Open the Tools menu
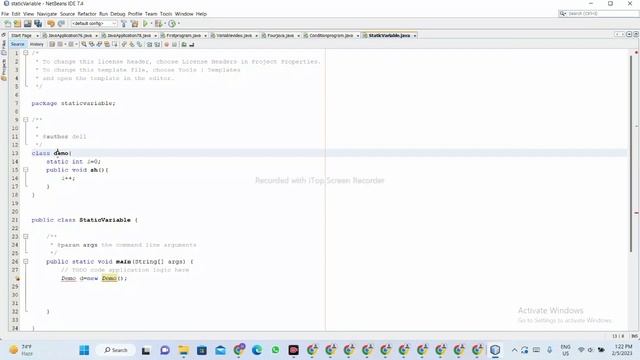The image size is (640, 360). tap(166, 14)
